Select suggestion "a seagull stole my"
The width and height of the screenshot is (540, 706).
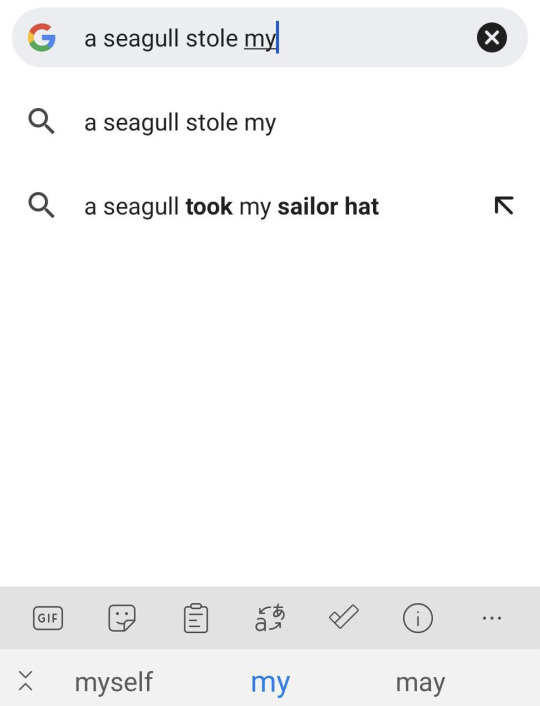(270, 122)
